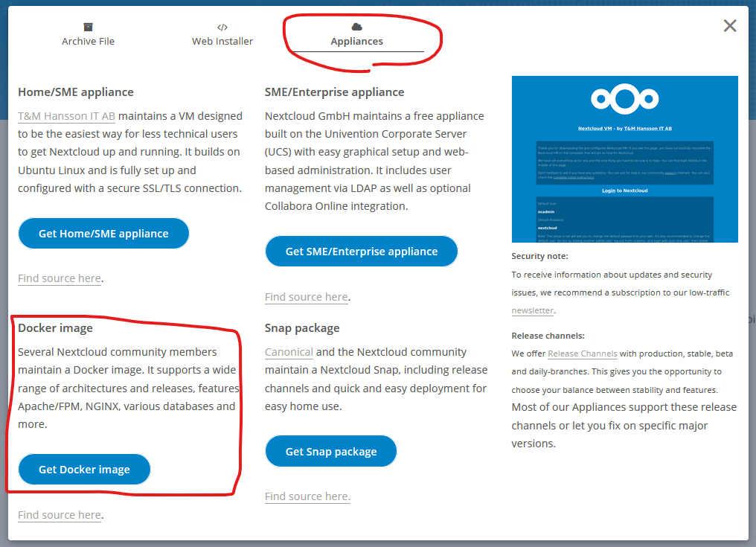The height and width of the screenshot is (547, 756).
Task: Open Find source here under Home/SME appliance
Action: [60, 278]
